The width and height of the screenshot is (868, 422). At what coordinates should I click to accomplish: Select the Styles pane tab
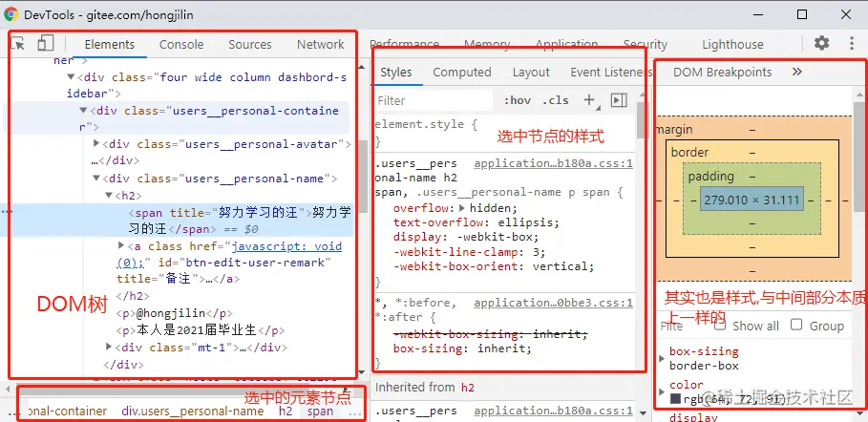[396, 72]
